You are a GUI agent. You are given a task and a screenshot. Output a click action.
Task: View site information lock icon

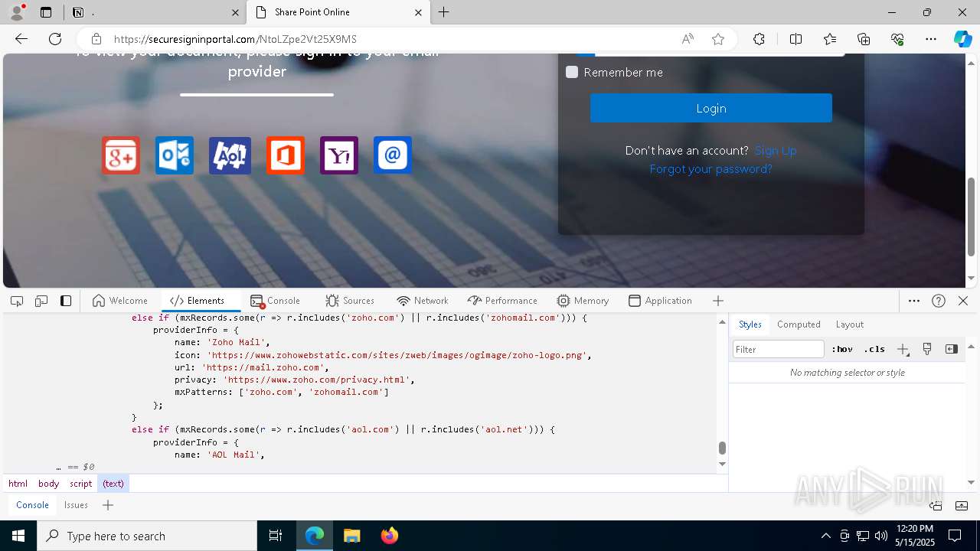(96, 39)
